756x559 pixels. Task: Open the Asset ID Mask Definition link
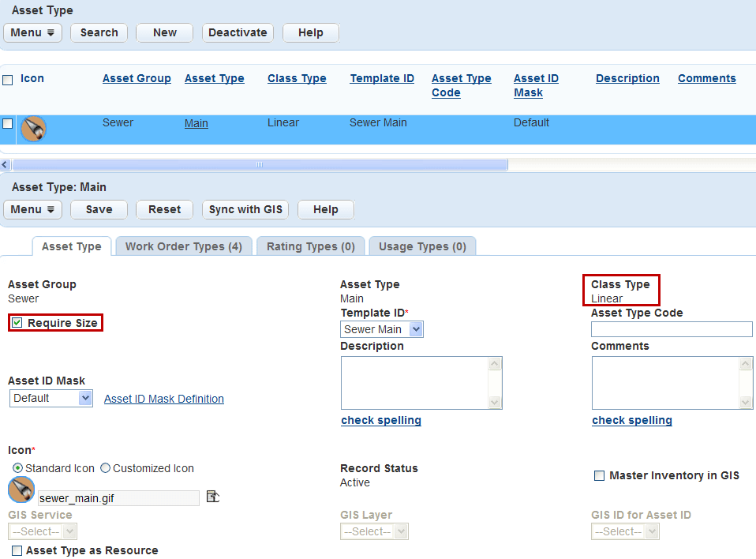point(164,399)
